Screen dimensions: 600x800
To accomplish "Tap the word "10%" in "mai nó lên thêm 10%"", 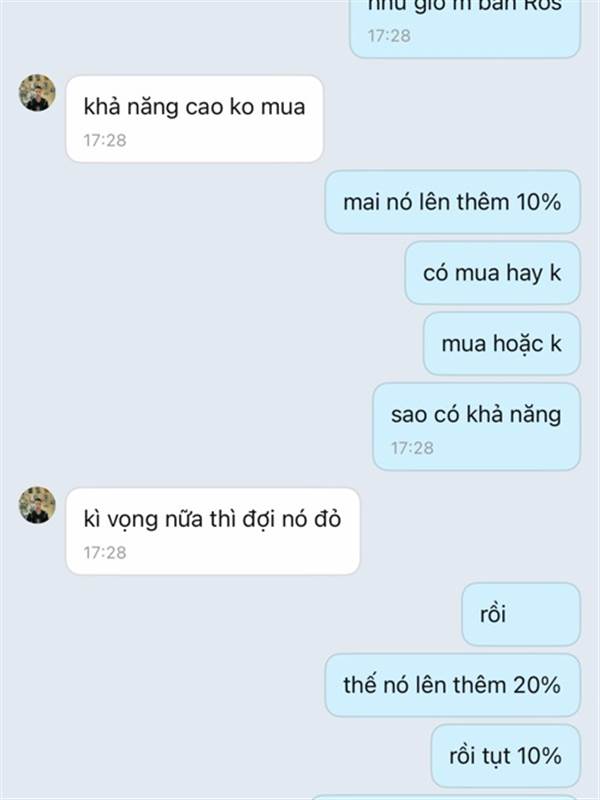I will click(x=539, y=202).
